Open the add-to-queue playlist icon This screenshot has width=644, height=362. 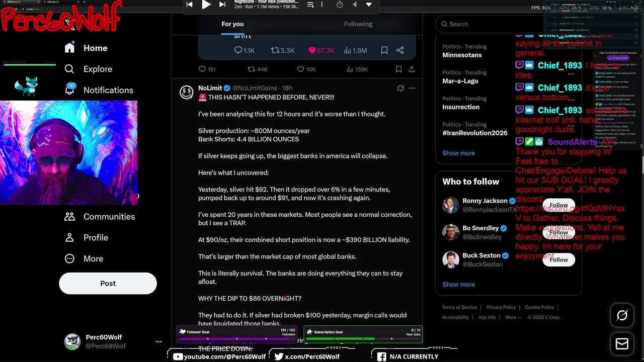pos(310,5)
